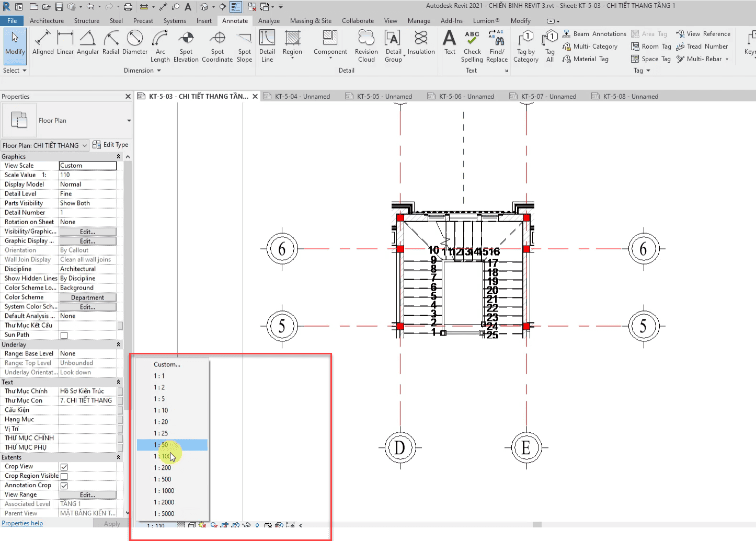The height and width of the screenshot is (541, 756).
Task: Select 1 : 100 from the scale list
Action: pyautogui.click(x=173, y=456)
